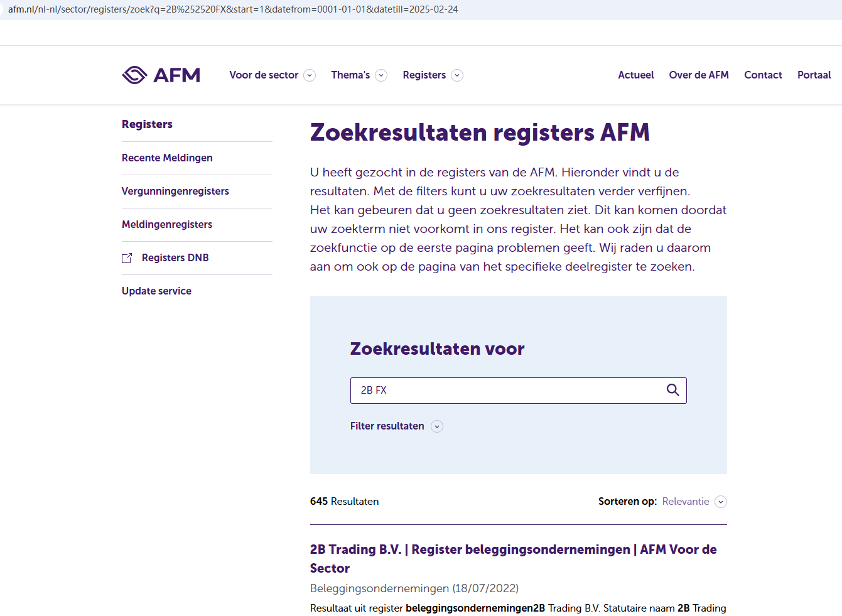Expand the Thema's menu chevron
The height and width of the screenshot is (616, 842).
tap(381, 75)
